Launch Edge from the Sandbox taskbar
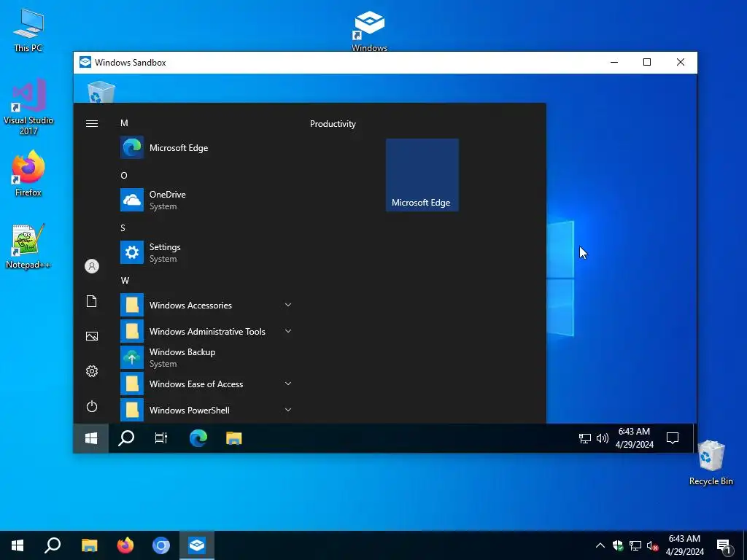This screenshot has height=560, width=747. pyautogui.click(x=198, y=438)
